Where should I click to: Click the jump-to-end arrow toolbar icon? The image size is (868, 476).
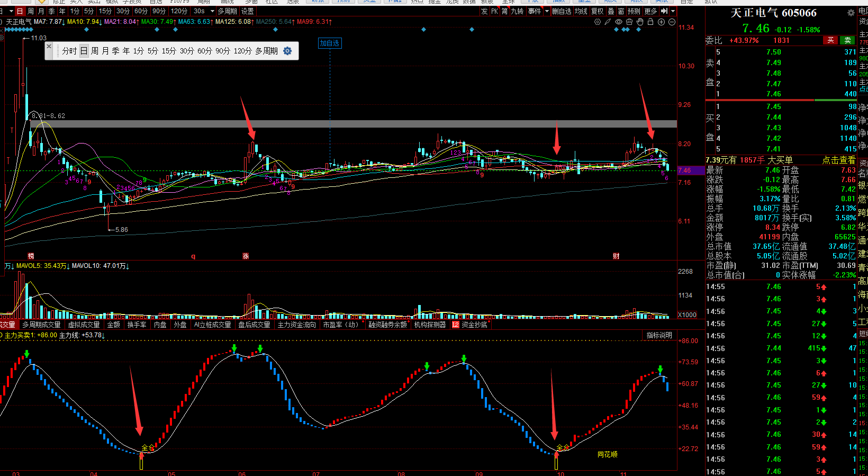click(x=664, y=11)
